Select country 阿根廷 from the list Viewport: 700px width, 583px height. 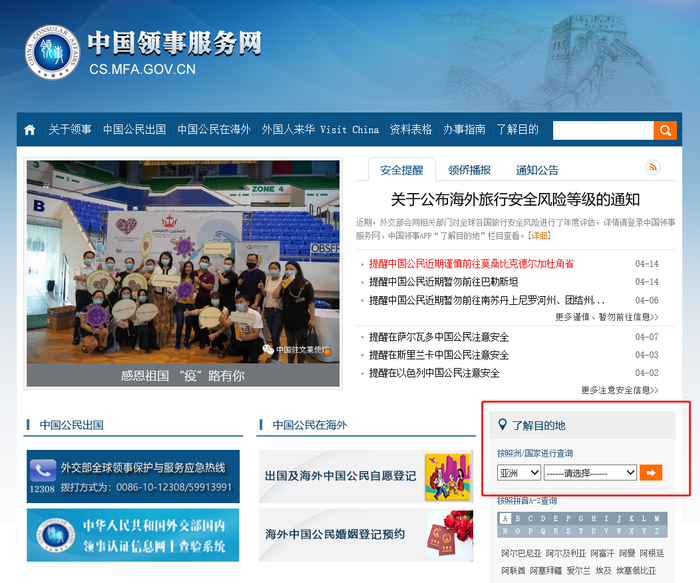[652, 553]
